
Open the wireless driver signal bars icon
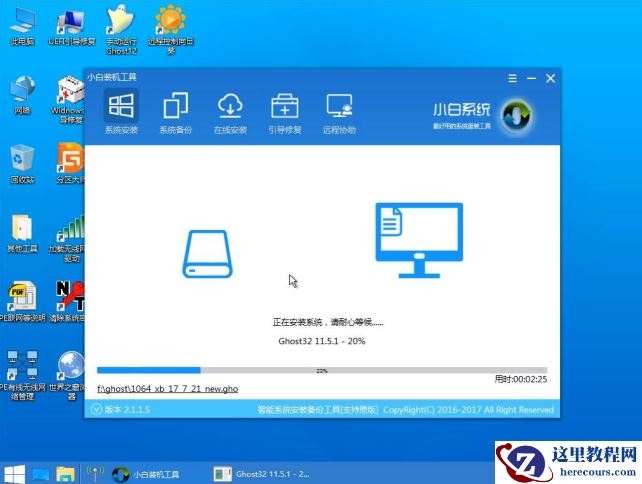pyautogui.click(x=68, y=238)
